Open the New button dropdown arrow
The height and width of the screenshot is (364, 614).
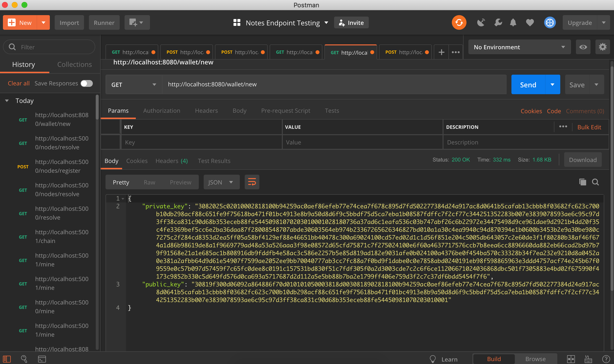coord(43,22)
